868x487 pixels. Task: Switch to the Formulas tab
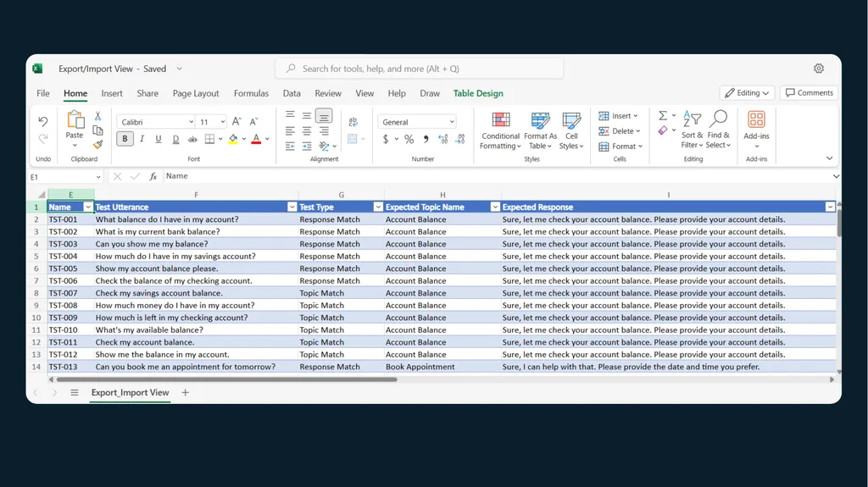(251, 93)
